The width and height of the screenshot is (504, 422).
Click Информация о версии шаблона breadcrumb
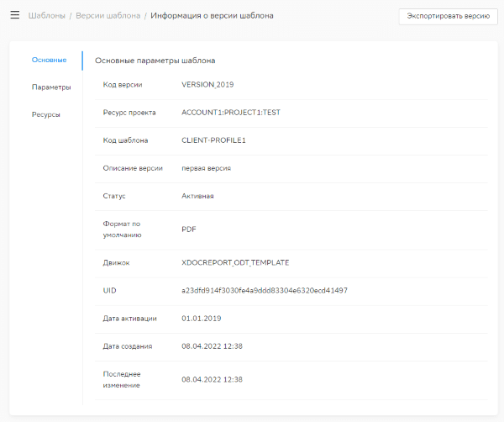point(212,16)
